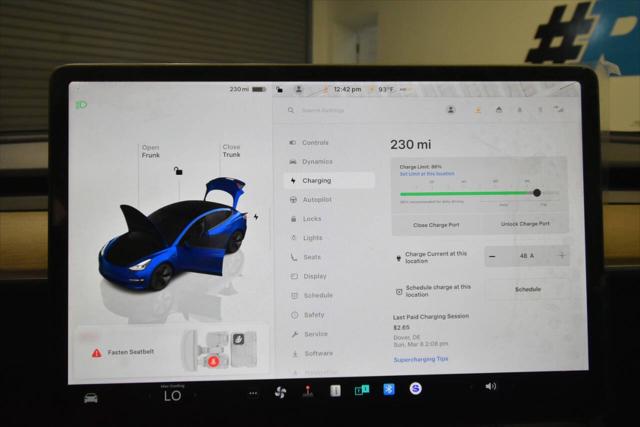Tap the 230 mi range in status bar
Screen dimensions: 640x427
pyautogui.click(x=239, y=89)
